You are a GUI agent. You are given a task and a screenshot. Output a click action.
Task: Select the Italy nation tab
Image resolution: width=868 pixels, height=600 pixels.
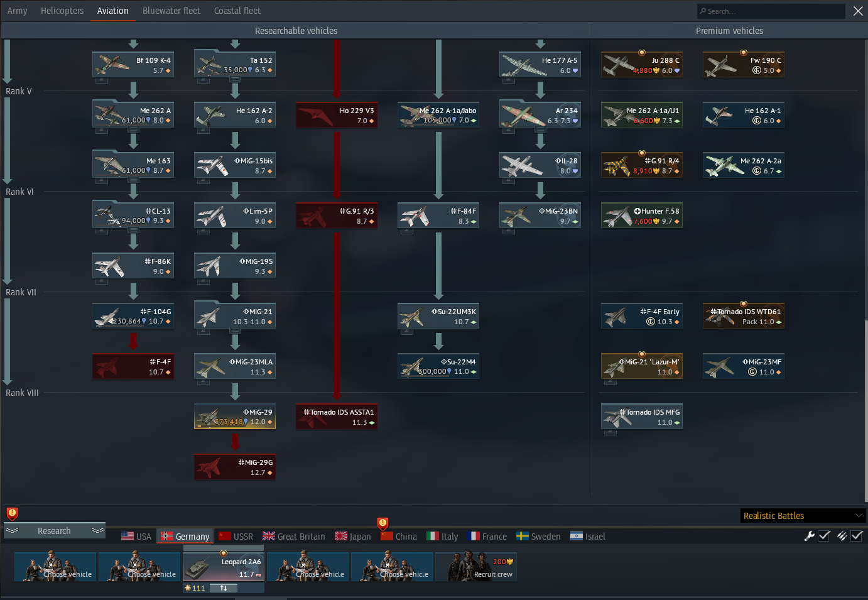pyautogui.click(x=443, y=537)
